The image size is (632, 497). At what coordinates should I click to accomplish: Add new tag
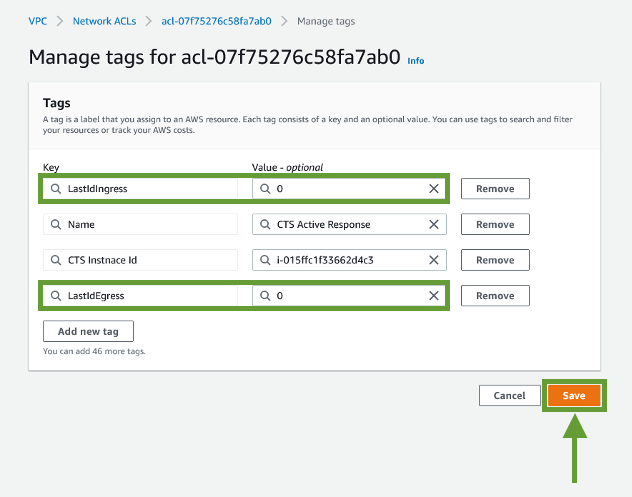pos(88,331)
